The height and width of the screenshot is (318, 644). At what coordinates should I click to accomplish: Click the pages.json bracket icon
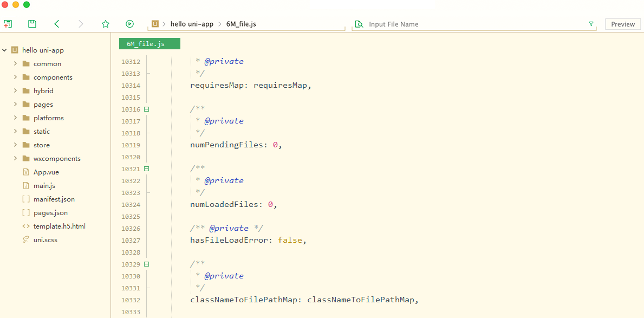[x=26, y=213]
